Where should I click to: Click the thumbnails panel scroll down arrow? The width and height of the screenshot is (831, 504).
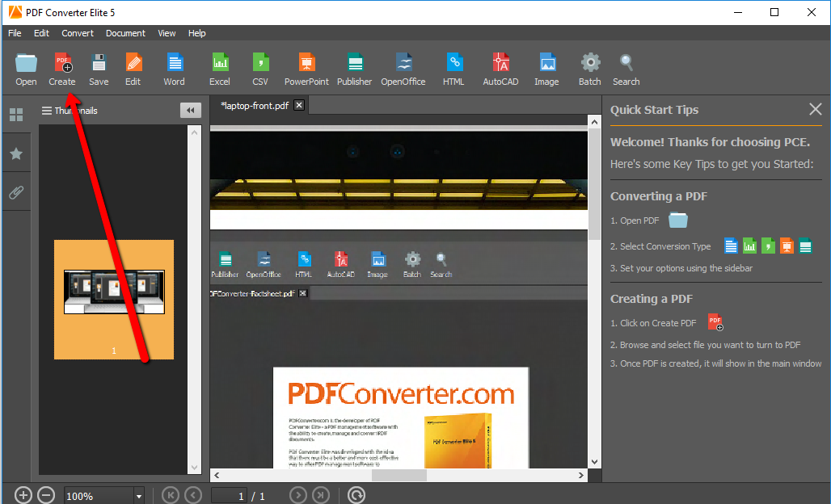[195, 468]
